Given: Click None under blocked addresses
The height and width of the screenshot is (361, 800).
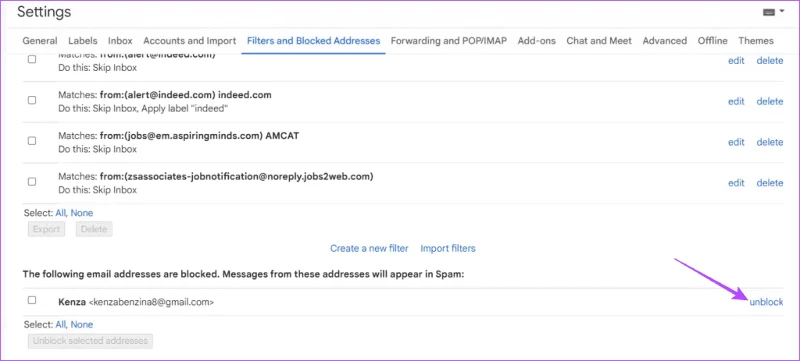Looking at the screenshot, I should point(82,324).
